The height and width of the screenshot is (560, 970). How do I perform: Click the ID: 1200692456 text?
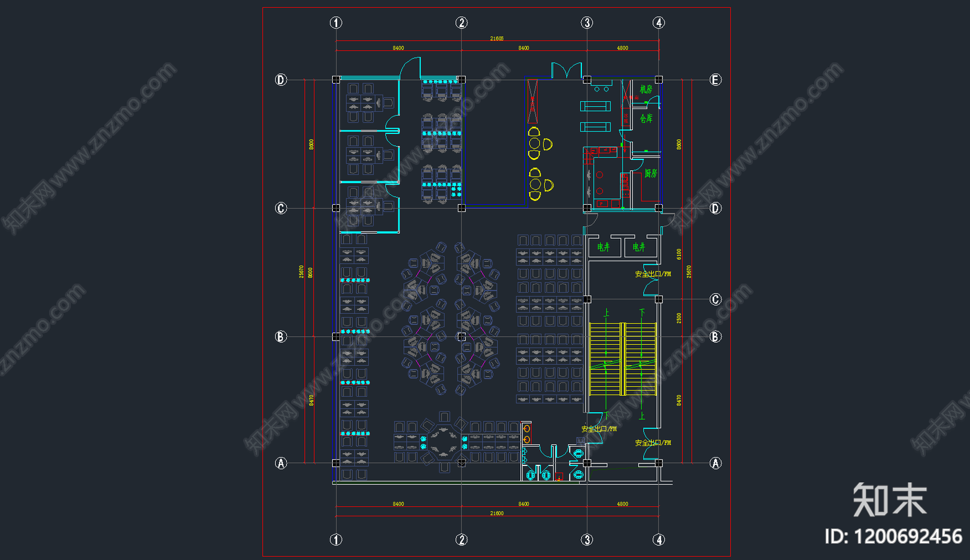pyautogui.click(x=893, y=536)
